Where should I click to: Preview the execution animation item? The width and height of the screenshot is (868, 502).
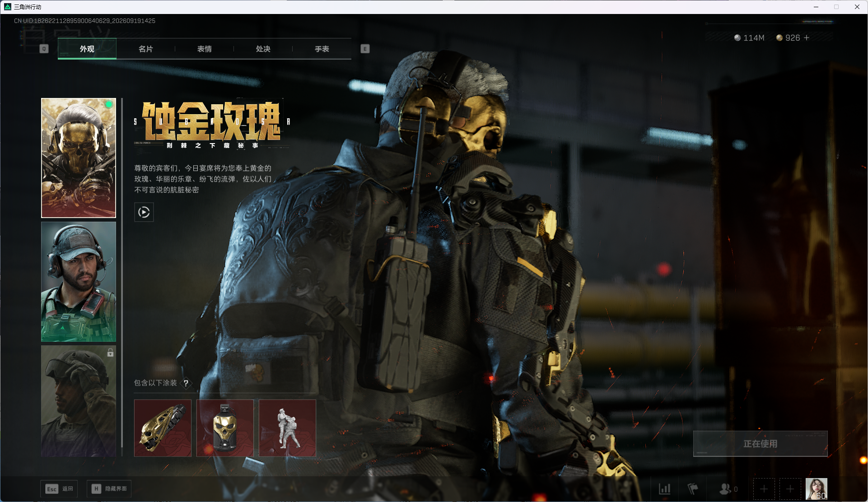point(287,428)
